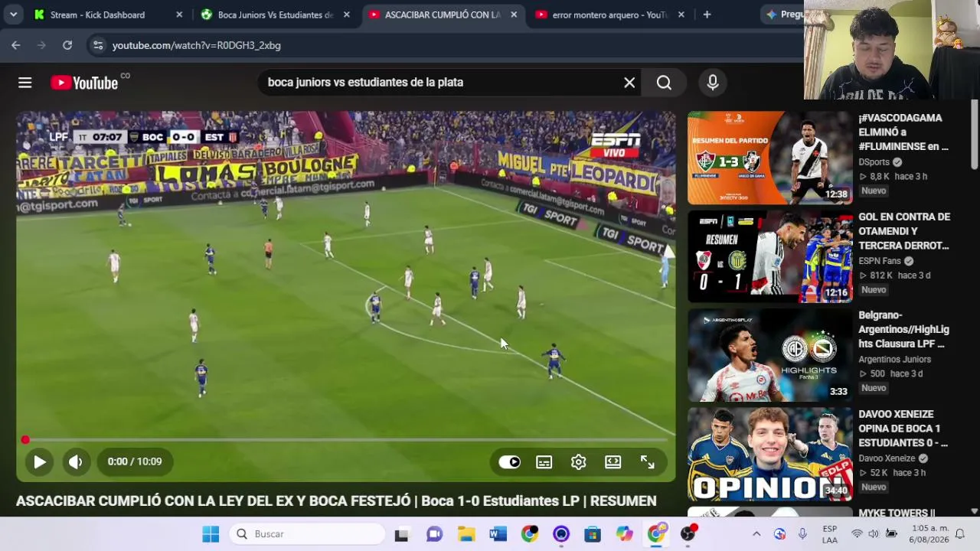Open '¡#VASCODAGAMA ELIMINÓ a #FLUMINENSE' video title
980x551 pixels.
click(x=903, y=132)
